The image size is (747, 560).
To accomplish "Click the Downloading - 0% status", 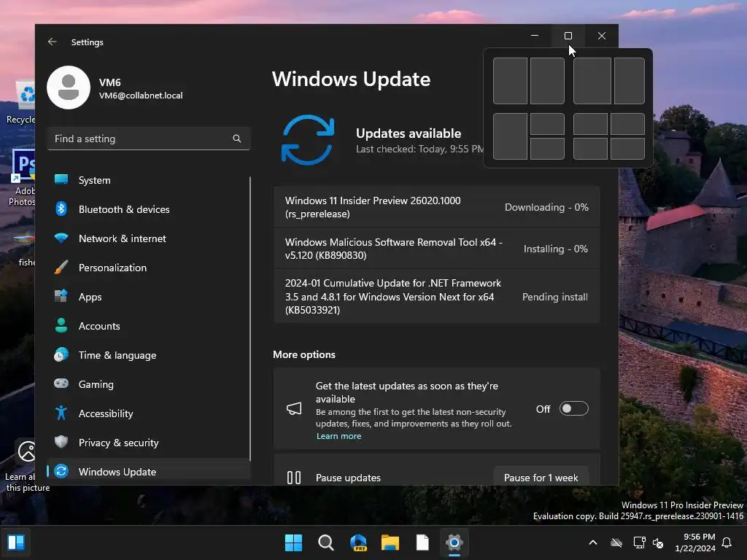I will pyautogui.click(x=546, y=207).
